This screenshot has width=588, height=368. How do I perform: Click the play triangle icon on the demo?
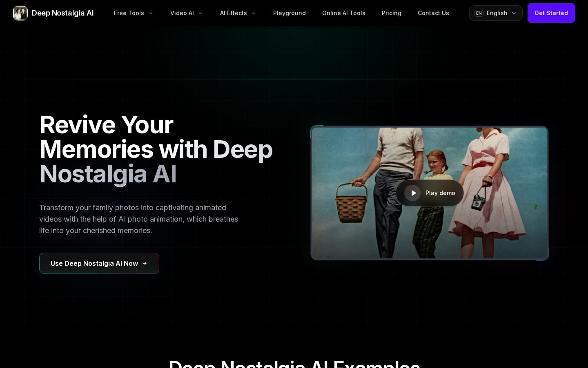(413, 193)
